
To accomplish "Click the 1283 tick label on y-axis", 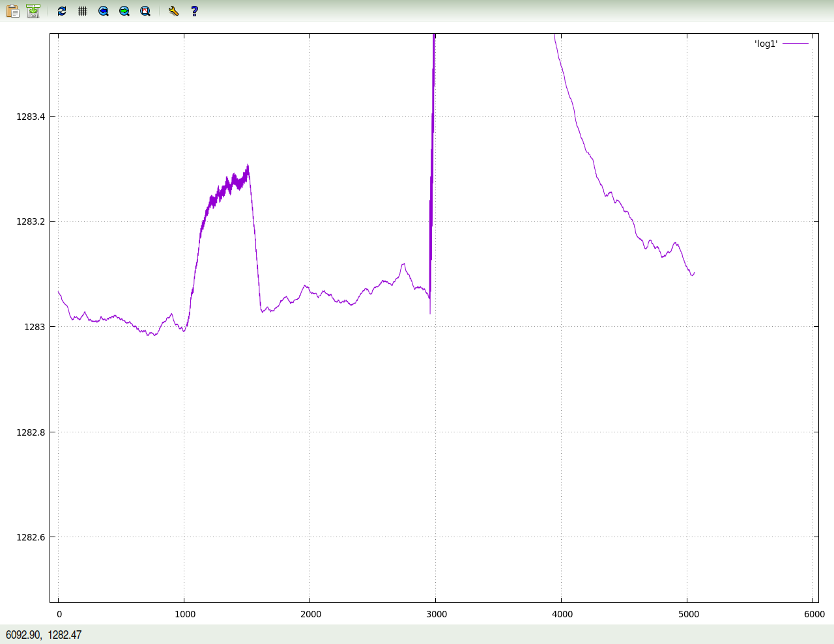I will 35,327.
